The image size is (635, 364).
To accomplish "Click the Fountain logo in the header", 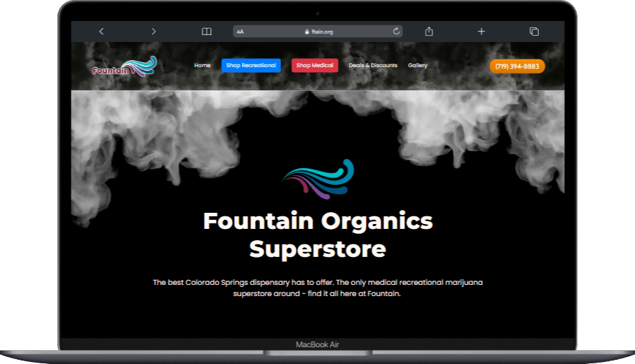I will [124, 66].
